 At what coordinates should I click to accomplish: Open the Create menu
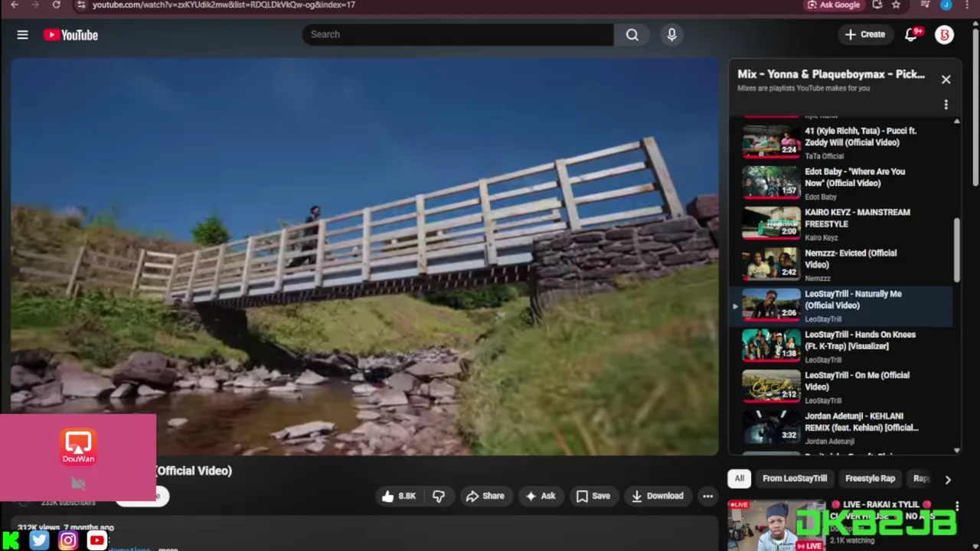pyautogui.click(x=865, y=34)
